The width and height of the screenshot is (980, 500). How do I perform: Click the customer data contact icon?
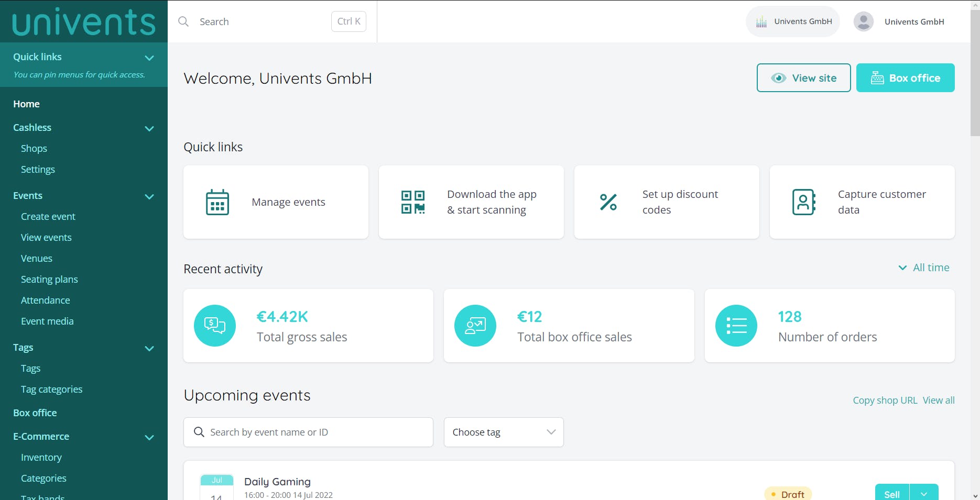click(804, 202)
